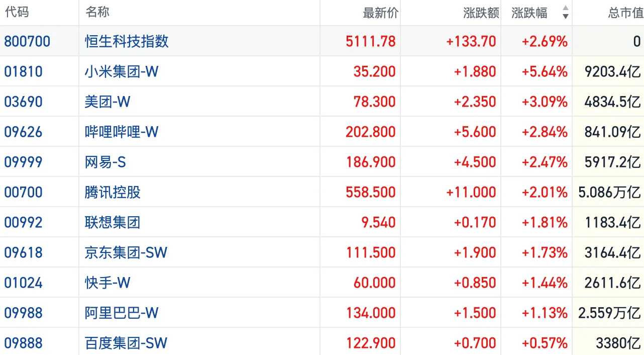
Task: Open 快手-W stock link
Action: point(108,283)
